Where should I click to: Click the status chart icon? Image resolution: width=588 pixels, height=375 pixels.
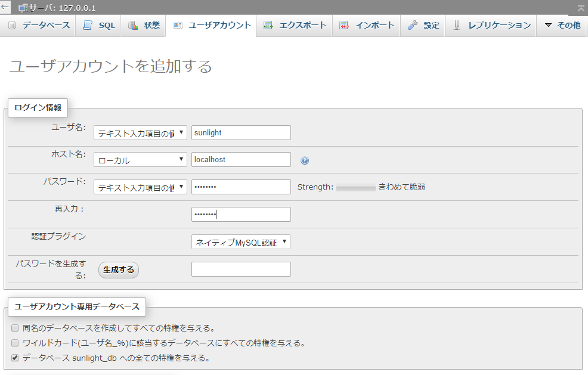click(x=133, y=26)
